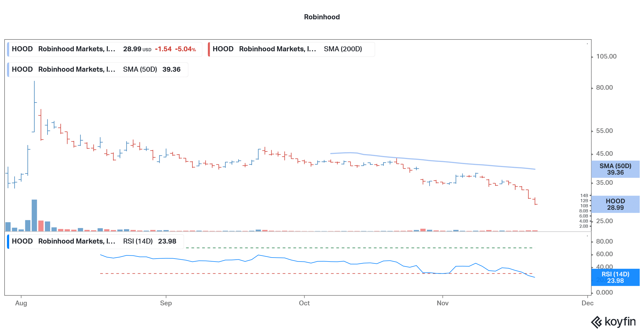Click the Robinhood chart title

[x=322, y=17]
